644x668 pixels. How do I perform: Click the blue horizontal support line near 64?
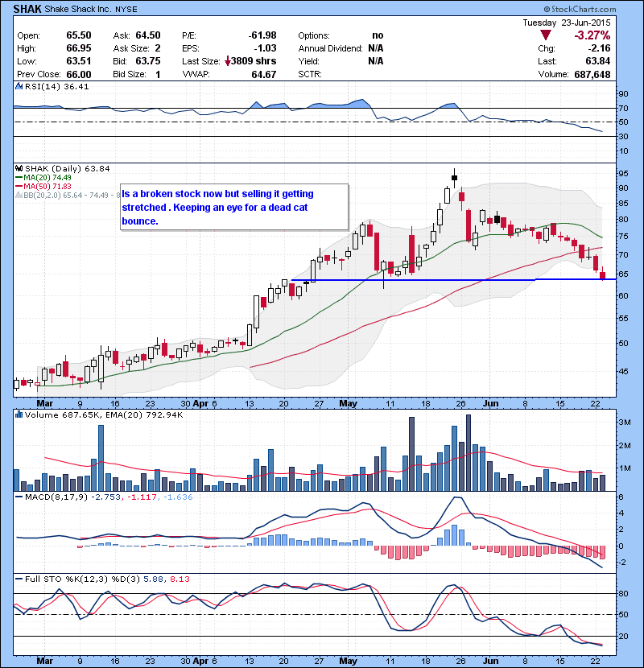pos(453,280)
